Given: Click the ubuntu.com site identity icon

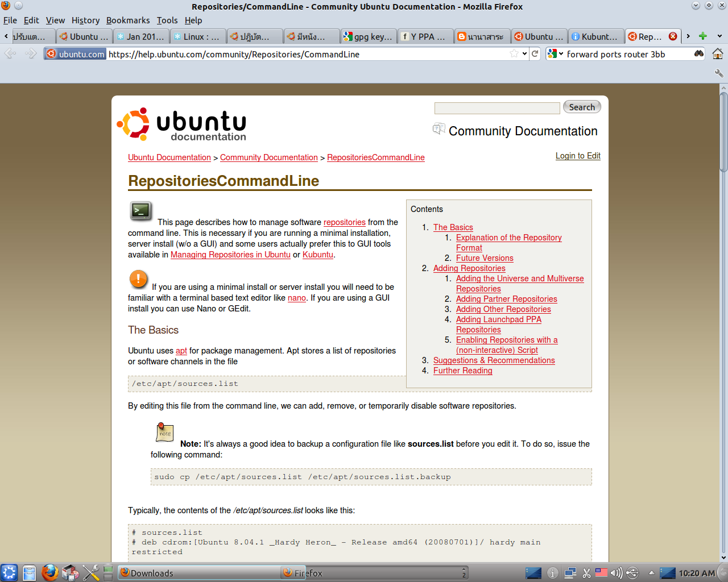Looking at the screenshot, I should [x=75, y=54].
